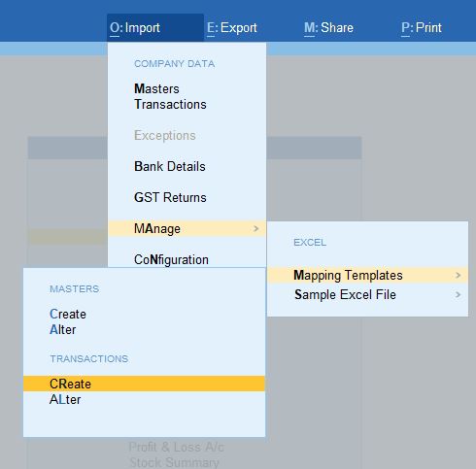Choose Bank Details in Import menu
Screen dimensions: 476x469
170,166
